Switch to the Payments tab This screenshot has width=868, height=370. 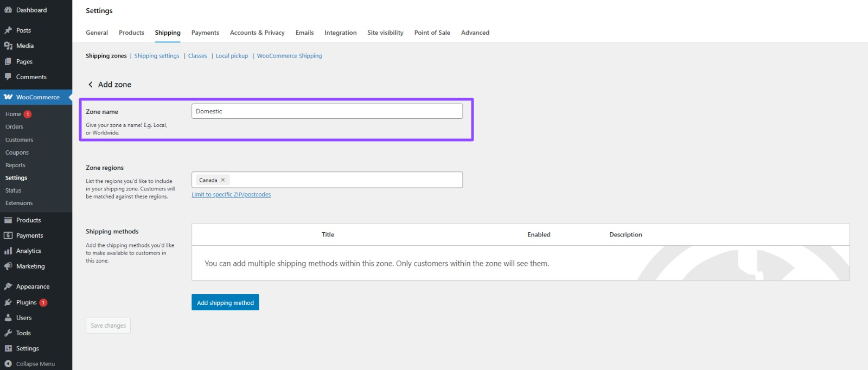tap(205, 33)
